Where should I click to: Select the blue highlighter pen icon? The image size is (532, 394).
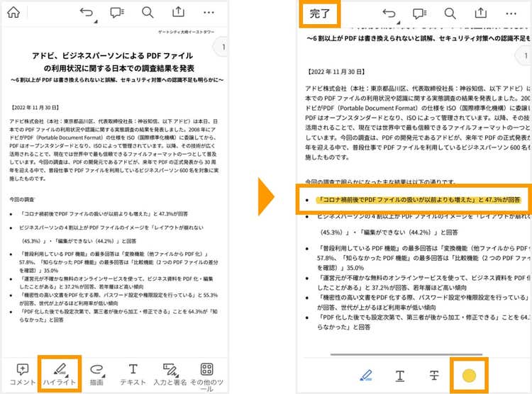[366, 376]
